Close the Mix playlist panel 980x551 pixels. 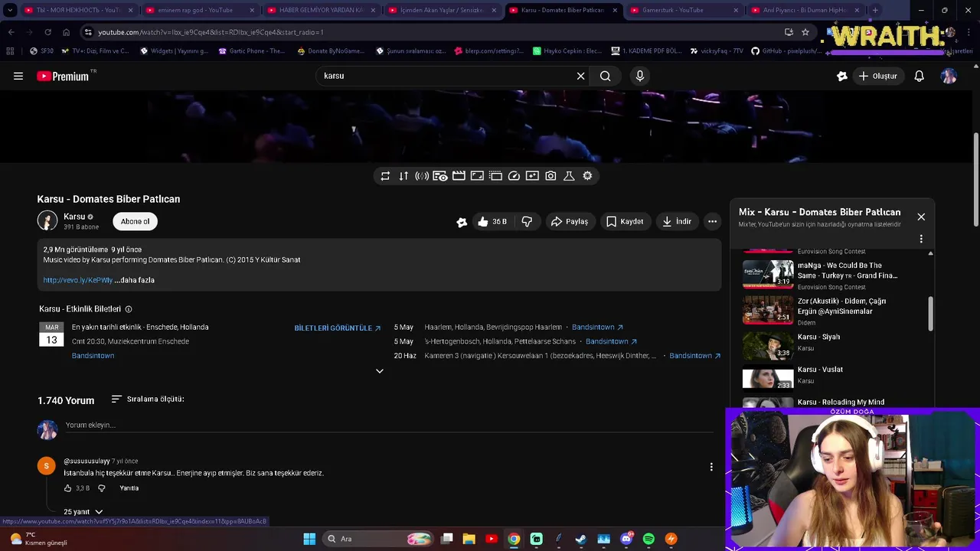pyautogui.click(x=921, y=217)
